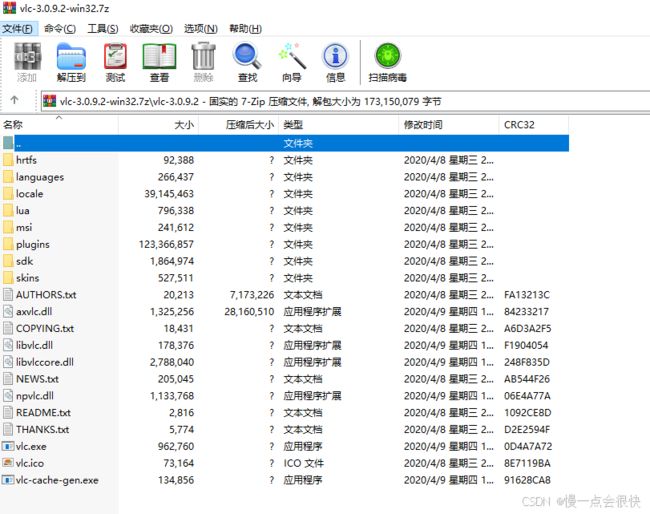Click CRC32 value 0D4A7A72
The height and width of the screenshot is (514, 650).
click(x=528, y=446)
